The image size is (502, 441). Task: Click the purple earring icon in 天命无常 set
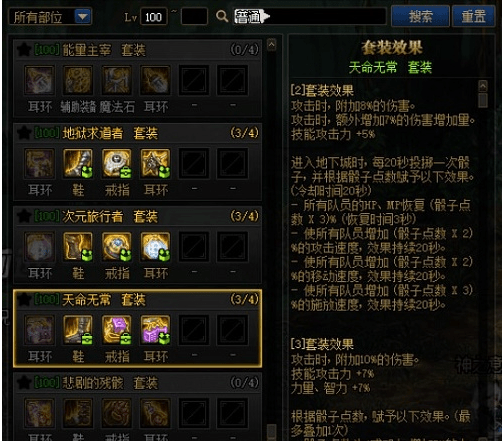click(x=155, y=330)
